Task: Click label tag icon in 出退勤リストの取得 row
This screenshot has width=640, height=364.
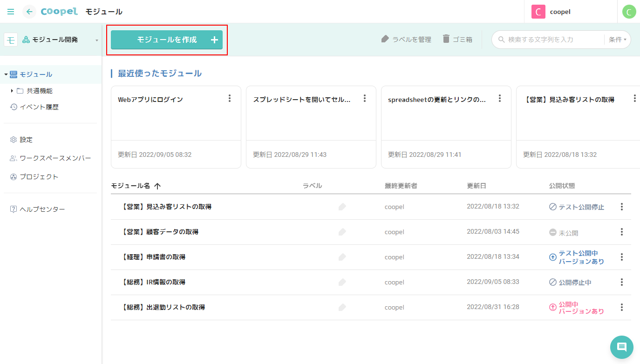Action: point(342,307)
